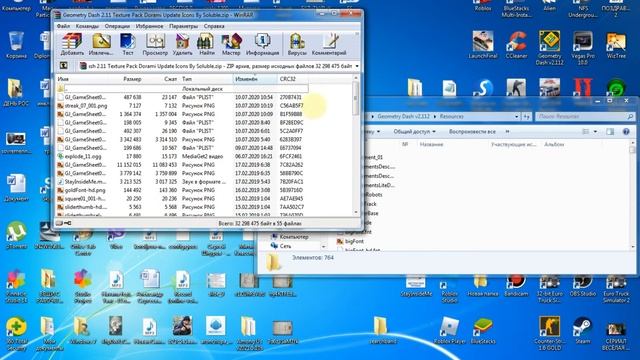Open the Bandicam desktop shortcut
The image size is (640, 360).
(x=516, y=286)
